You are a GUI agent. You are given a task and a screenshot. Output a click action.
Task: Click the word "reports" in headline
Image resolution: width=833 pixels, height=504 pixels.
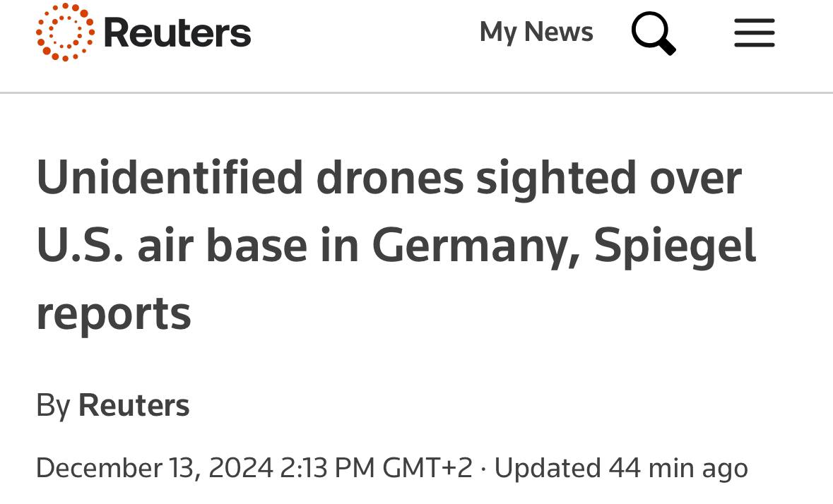tap(114, 313)
